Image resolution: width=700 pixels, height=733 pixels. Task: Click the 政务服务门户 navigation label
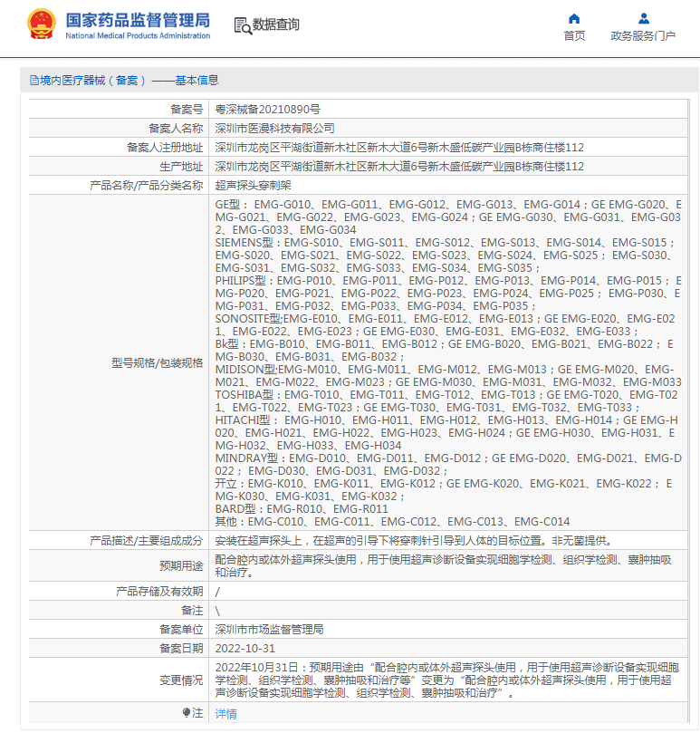(x=643, y=36)
